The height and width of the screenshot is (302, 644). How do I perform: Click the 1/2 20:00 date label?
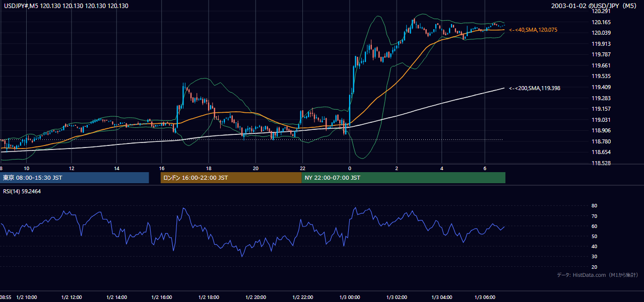255,297
